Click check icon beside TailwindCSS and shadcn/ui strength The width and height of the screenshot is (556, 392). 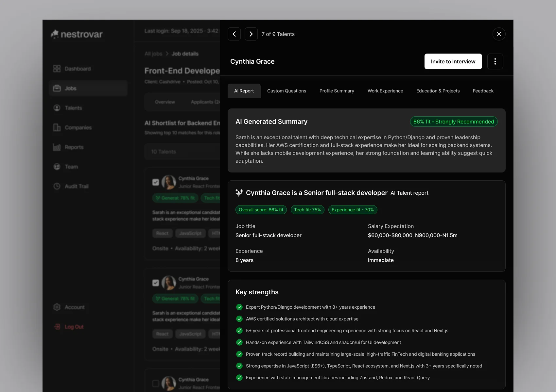coord(239,342)
